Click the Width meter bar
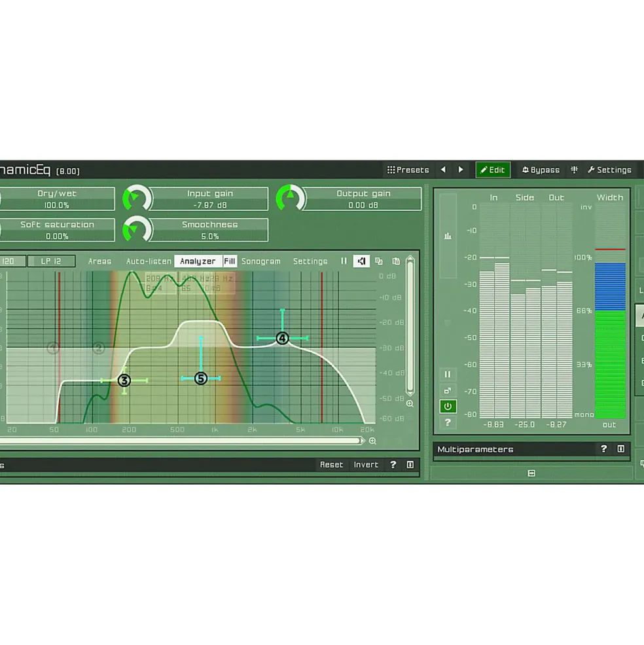This screenshot has height=645, width=644. click(610, 312)
